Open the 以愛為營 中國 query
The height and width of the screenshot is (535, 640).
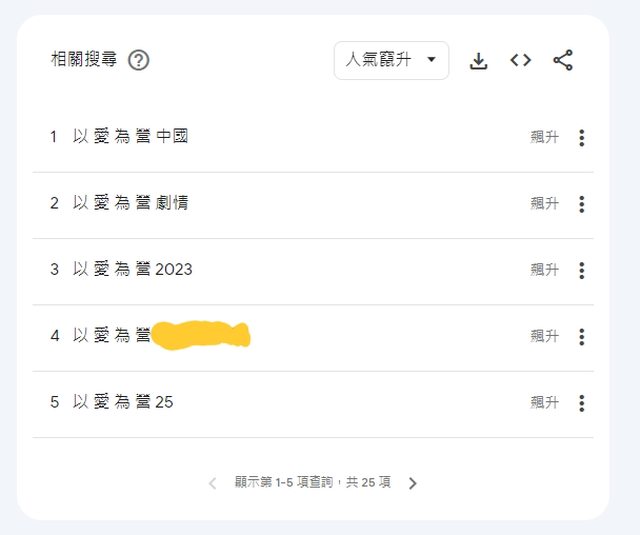point(130,137)
